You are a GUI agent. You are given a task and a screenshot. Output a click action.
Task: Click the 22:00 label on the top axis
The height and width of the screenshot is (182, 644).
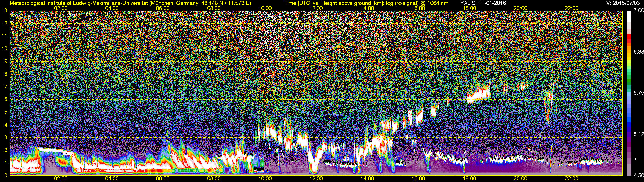pos(571,8)
